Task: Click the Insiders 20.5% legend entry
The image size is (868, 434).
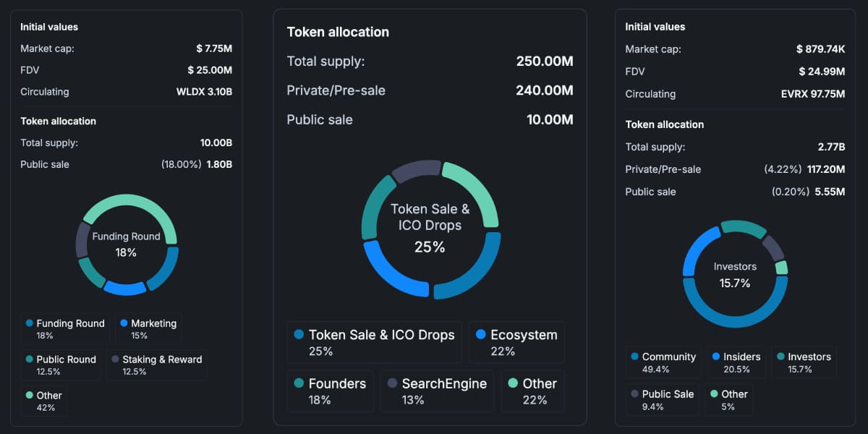Action: point(736,362)
